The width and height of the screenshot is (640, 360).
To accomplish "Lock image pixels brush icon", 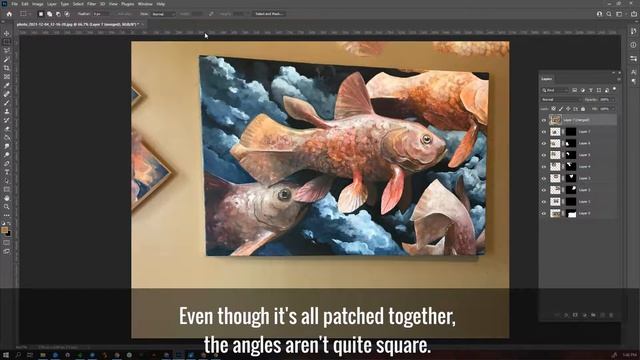I will (561, 109).
